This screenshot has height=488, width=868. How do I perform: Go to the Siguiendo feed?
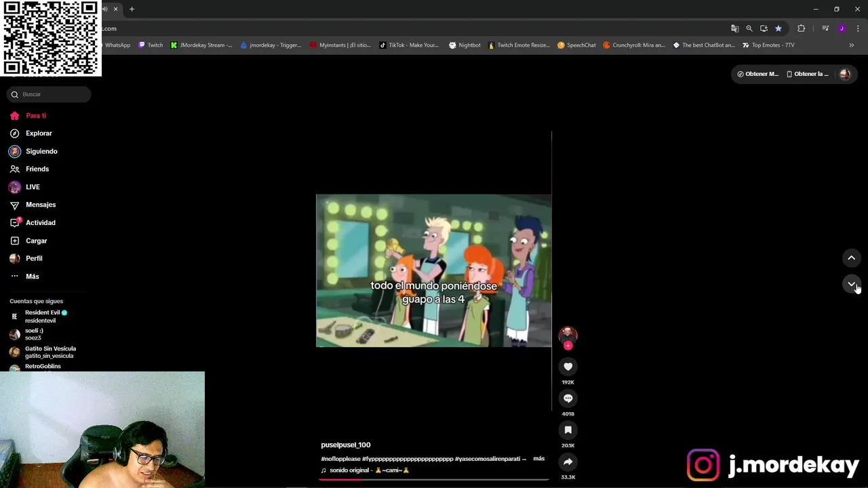click(33, 151)
